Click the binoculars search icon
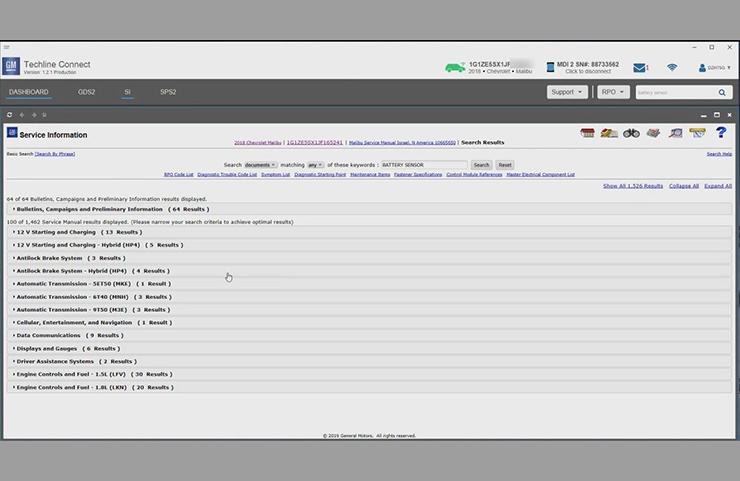This screenshot has height=481, width=740. [x=631, y=134]
